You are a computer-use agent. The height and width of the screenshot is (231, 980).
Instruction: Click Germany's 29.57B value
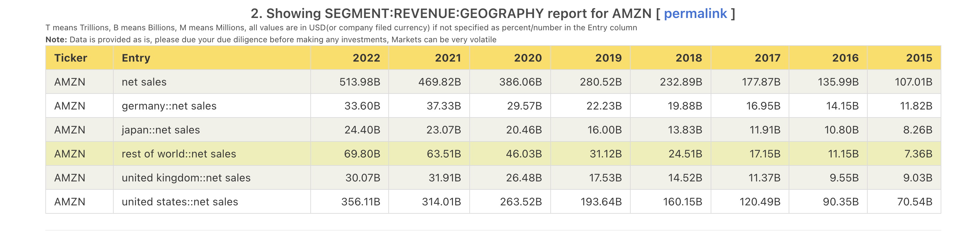(x=525, y=106)
